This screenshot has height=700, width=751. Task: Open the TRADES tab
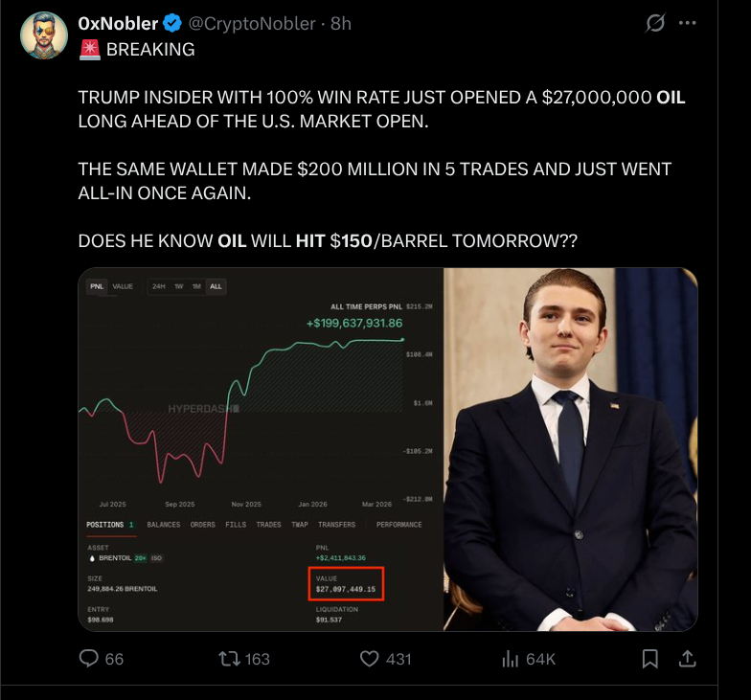(268, 525)
